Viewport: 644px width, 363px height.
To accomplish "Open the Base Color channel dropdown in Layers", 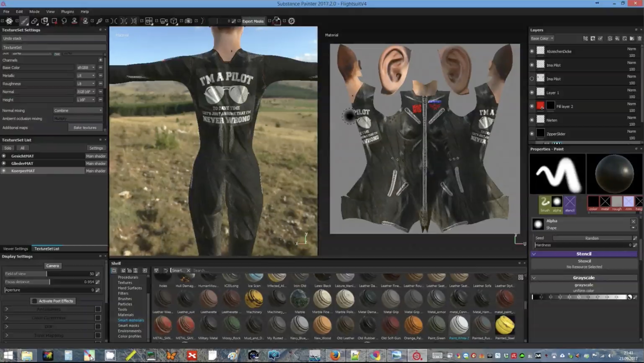I will (542, 38).
